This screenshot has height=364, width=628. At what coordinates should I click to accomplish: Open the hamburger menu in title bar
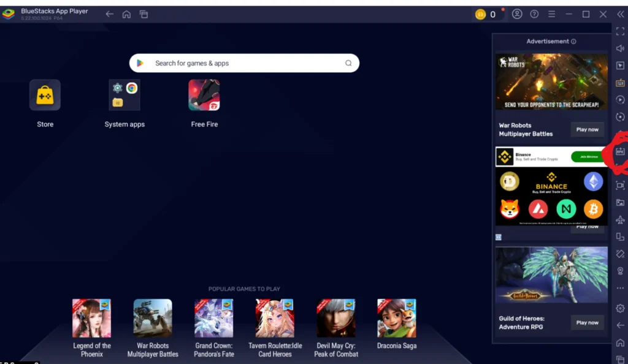551,14
